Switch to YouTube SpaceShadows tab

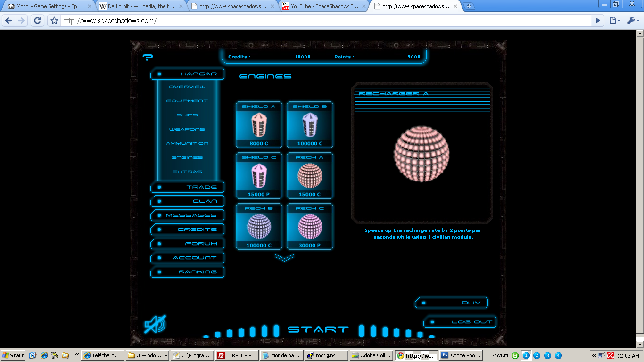[324, 7]
